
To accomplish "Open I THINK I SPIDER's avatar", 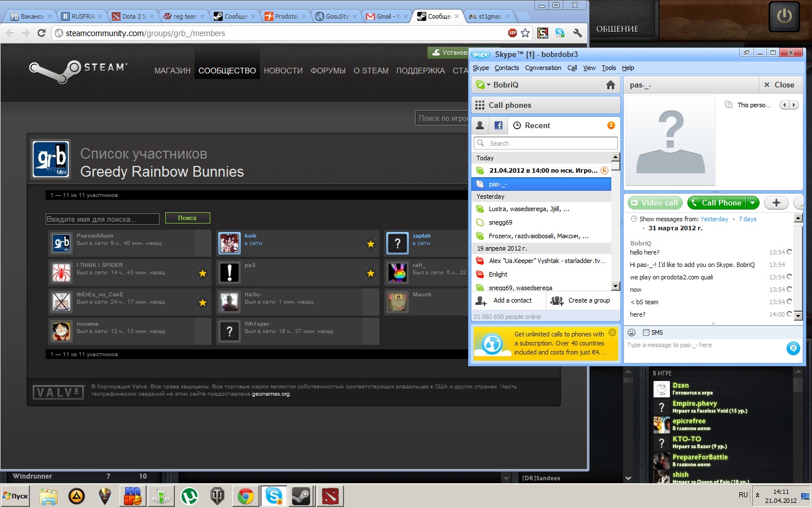I will point(60,273).
